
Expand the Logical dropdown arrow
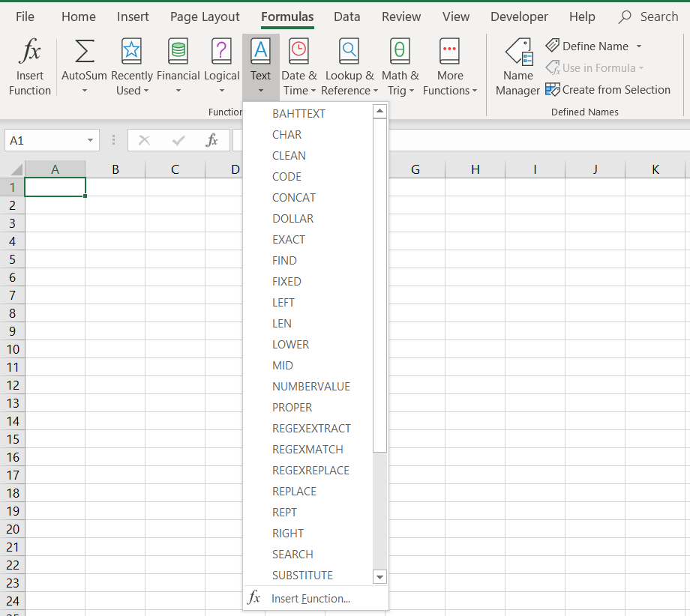[x=222, y=91]
